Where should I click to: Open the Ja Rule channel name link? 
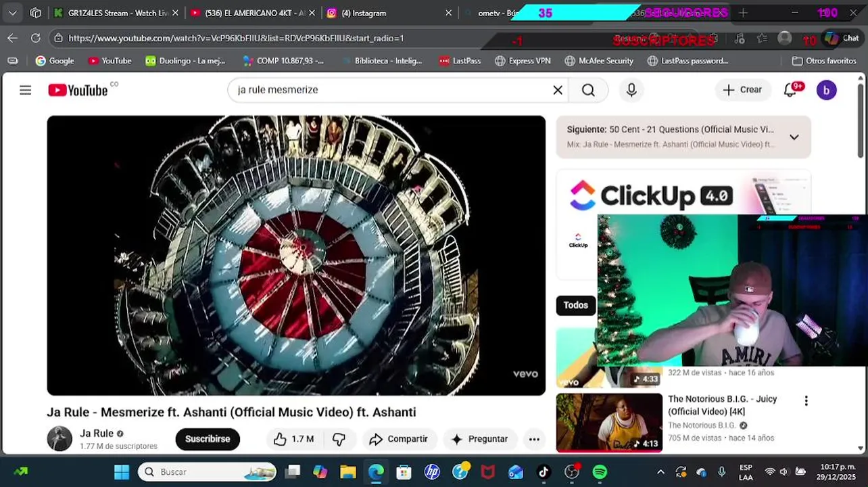(97, 434)
